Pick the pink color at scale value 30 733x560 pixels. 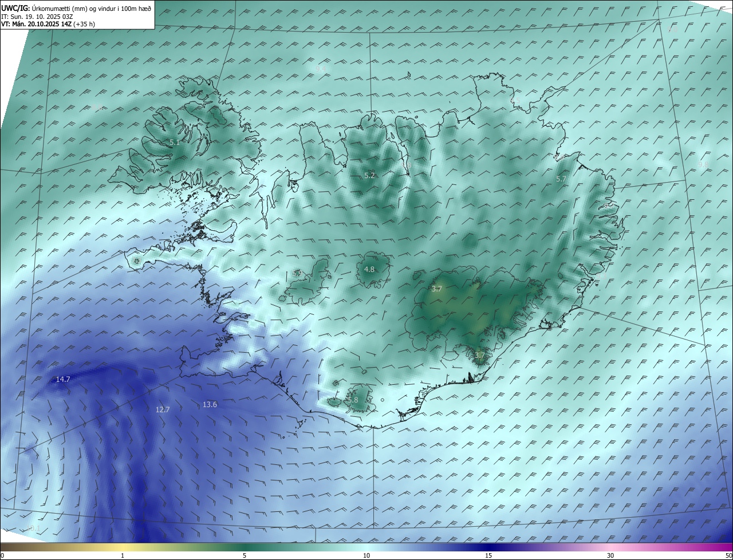[610, 547]
